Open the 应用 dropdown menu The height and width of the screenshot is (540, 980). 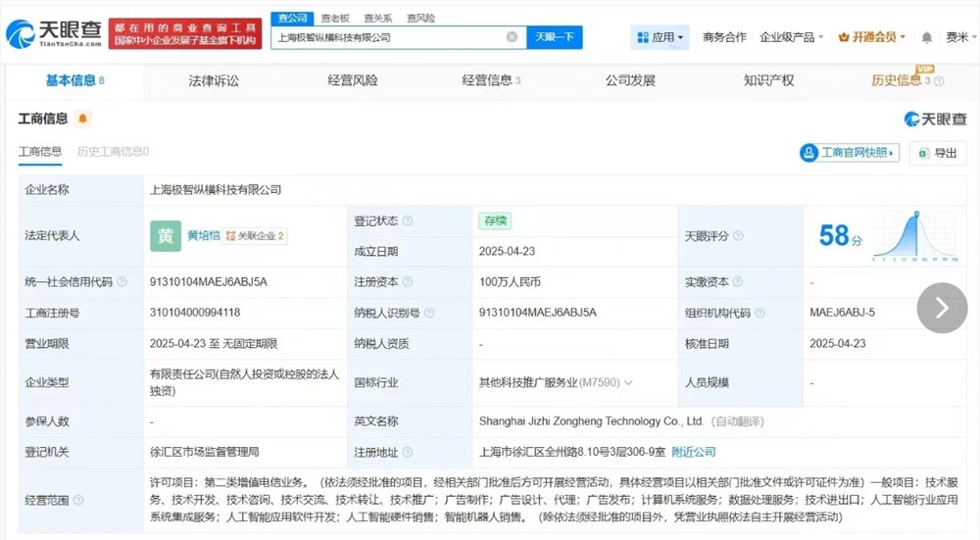click(660, 37)
